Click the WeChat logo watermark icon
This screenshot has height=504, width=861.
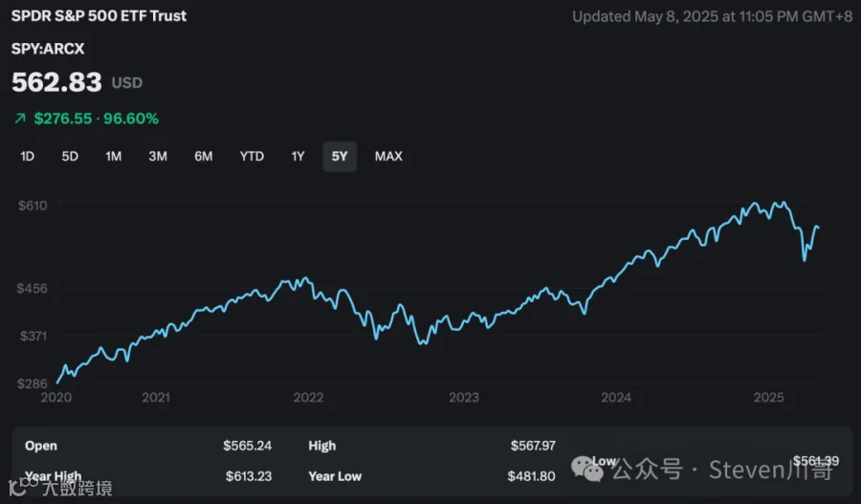pos(586,469)
